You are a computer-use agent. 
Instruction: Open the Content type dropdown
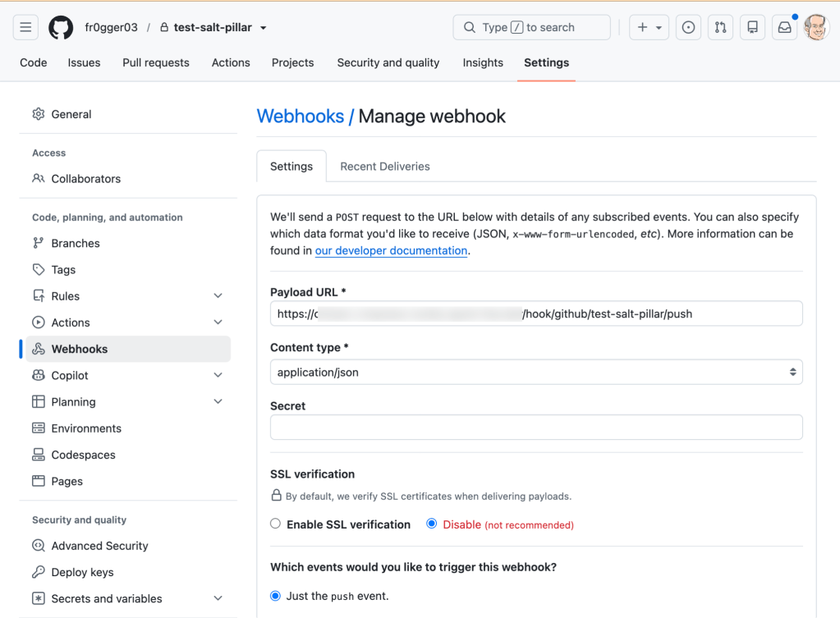pyautogui.click(x=536, y=372)
